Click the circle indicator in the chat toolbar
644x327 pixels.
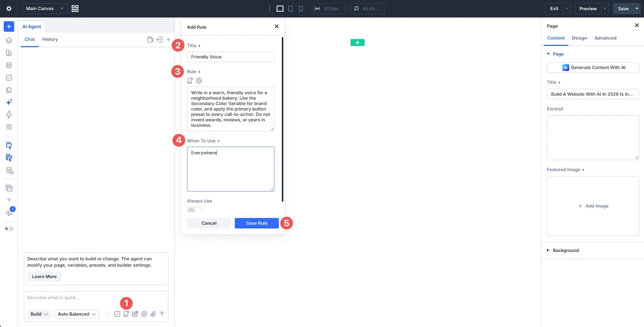108,314
